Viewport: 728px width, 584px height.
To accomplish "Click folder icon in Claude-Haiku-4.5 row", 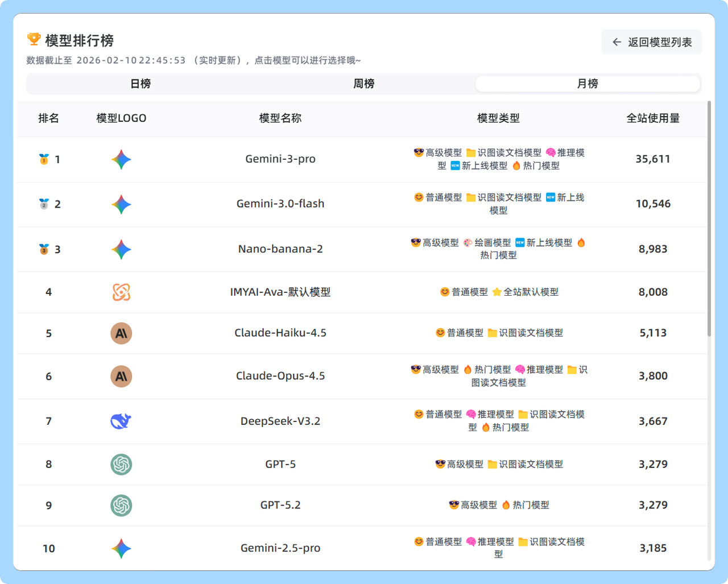I will click(x=493, y=333).
